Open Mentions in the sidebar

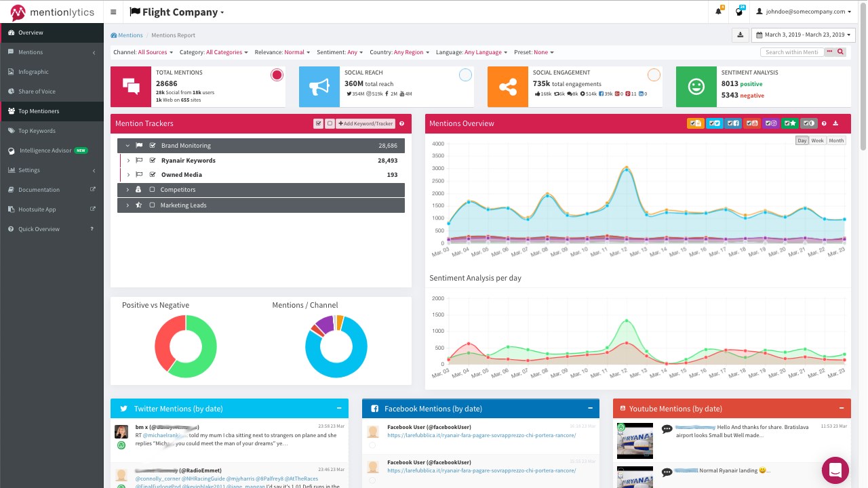pyautogui.click(x=52, y=52)
